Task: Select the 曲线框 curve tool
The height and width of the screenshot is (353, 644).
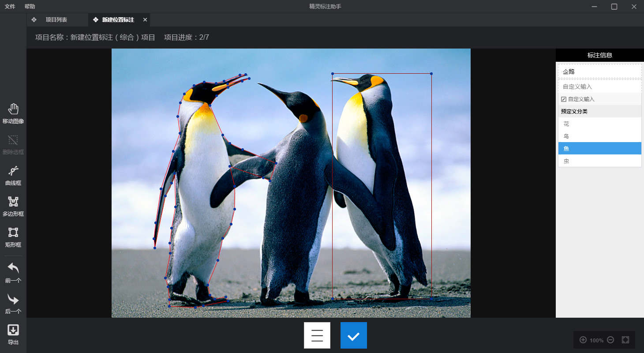Action: click(13, 175)
